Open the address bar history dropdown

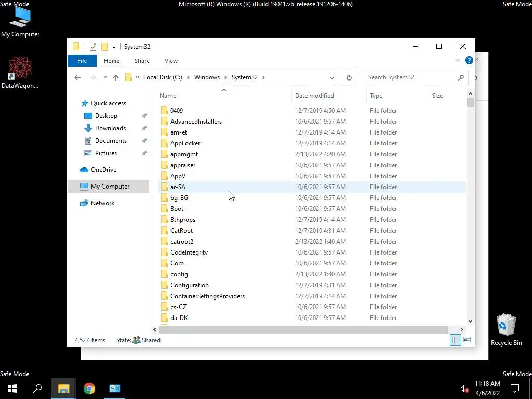tap(332, 78)
